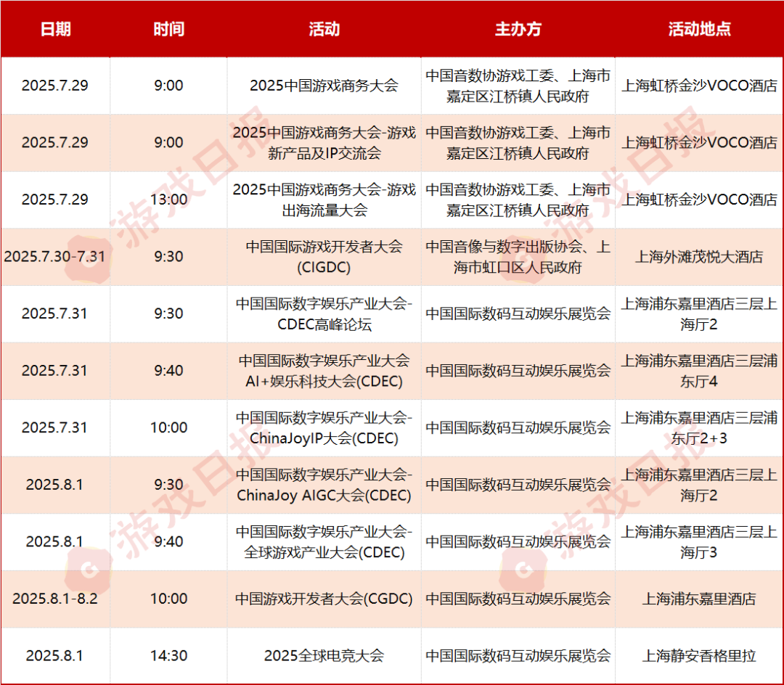Viewport: 784px width, 685px height.
Task: Select the location cell ending 浦东厅2+3
Action: (699, 427)
